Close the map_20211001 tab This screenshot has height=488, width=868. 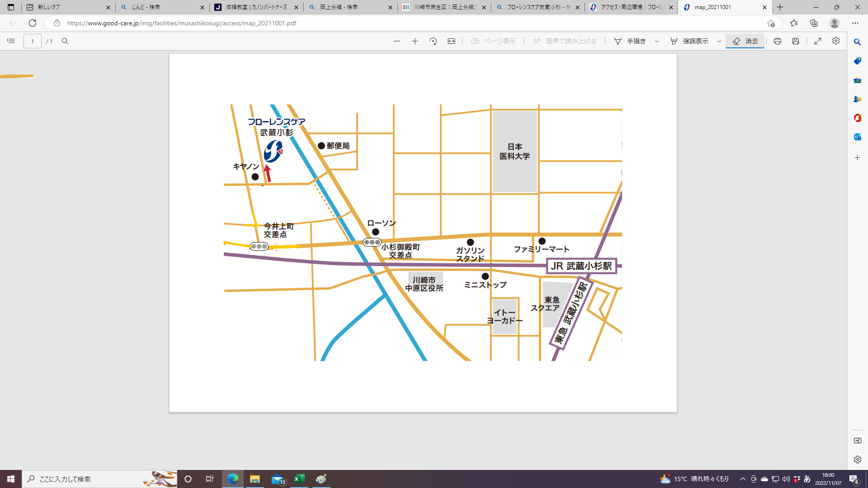[x=764, y=7]
